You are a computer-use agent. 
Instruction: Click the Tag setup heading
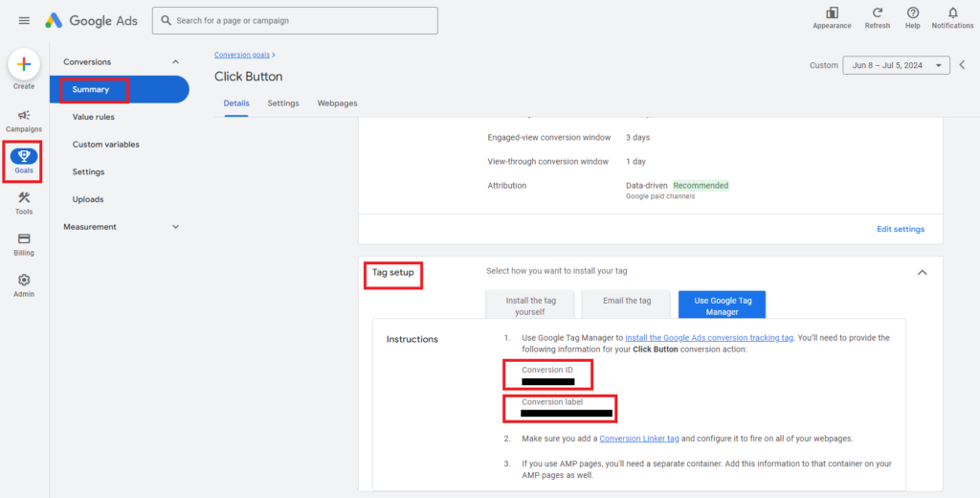pos(393,273)
